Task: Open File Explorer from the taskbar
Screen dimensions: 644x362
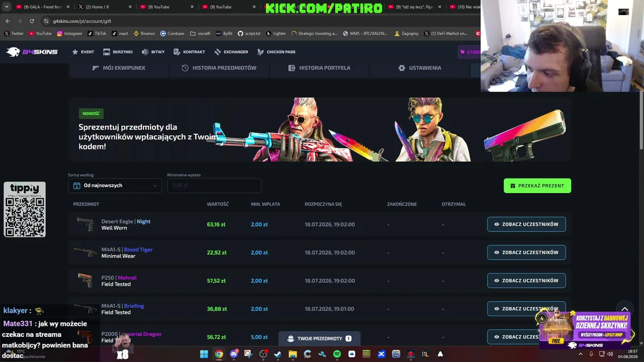Action: [x=292, y=354]
